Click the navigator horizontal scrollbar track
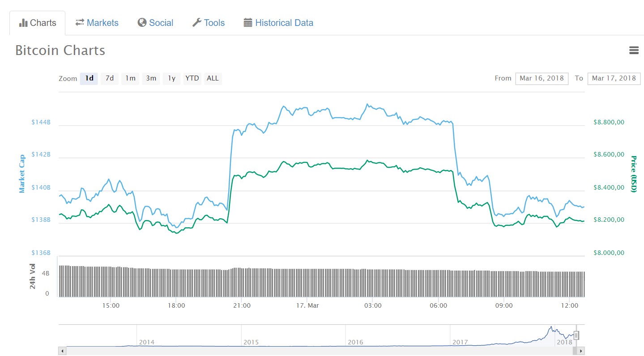The width and height of the screenshot is (644, 356). 321,351
